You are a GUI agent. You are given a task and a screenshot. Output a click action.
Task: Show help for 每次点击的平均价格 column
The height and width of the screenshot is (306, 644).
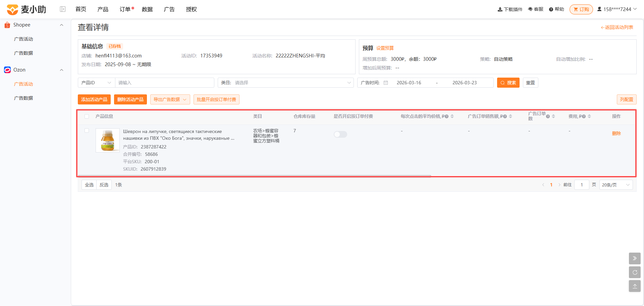click(446, 117)
